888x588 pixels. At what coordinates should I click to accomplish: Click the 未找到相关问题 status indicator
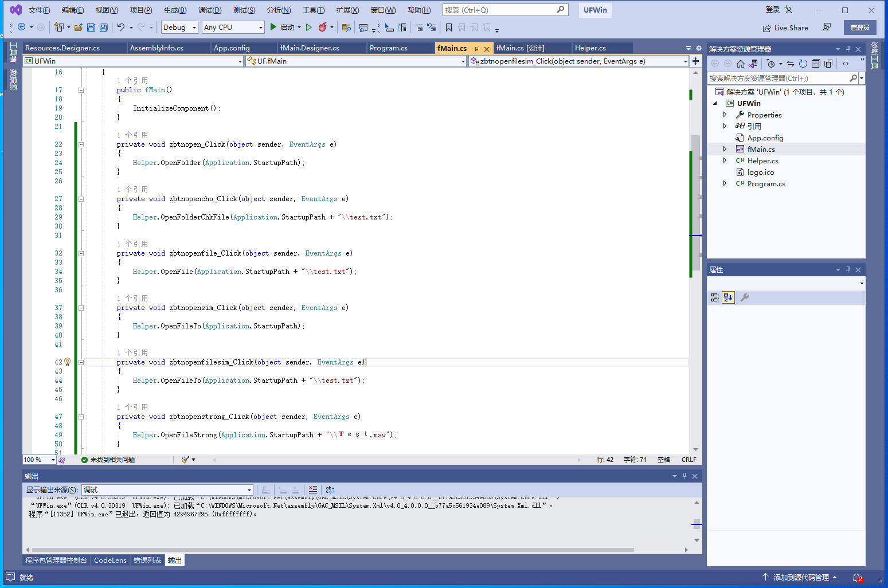click(x=108, y=460)
